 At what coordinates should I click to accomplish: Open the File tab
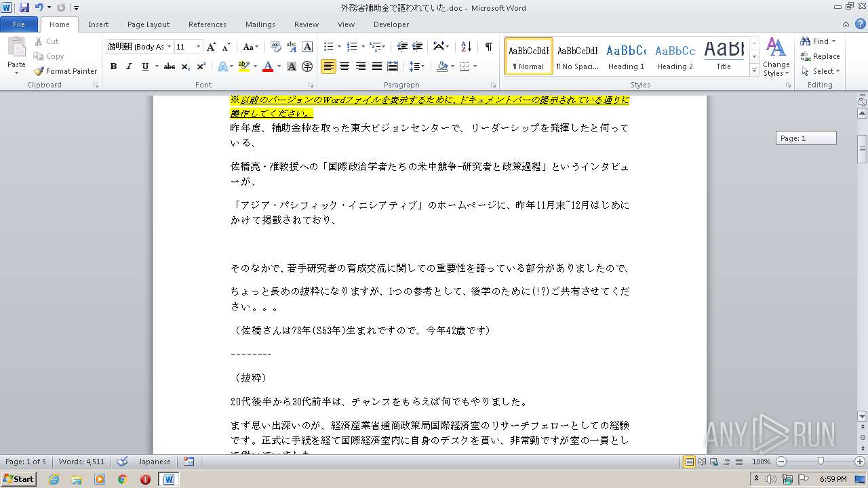[x=19, y=24]
